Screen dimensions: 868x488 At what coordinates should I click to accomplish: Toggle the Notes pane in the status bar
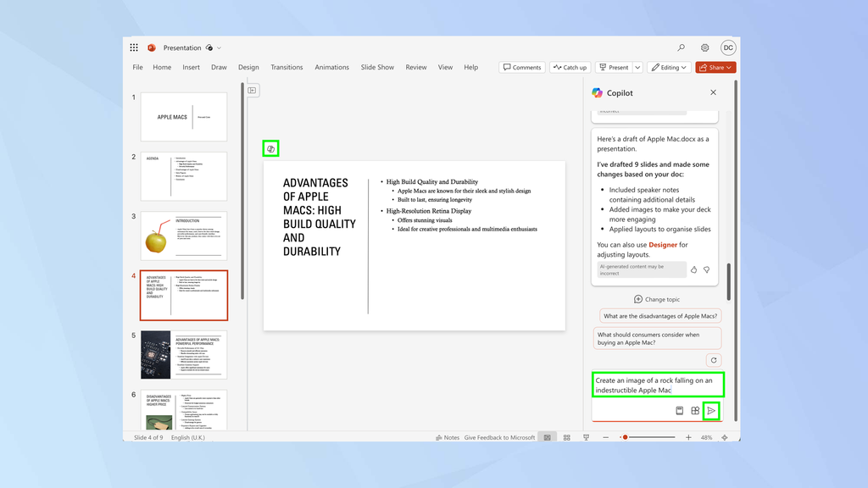point(448,437)
